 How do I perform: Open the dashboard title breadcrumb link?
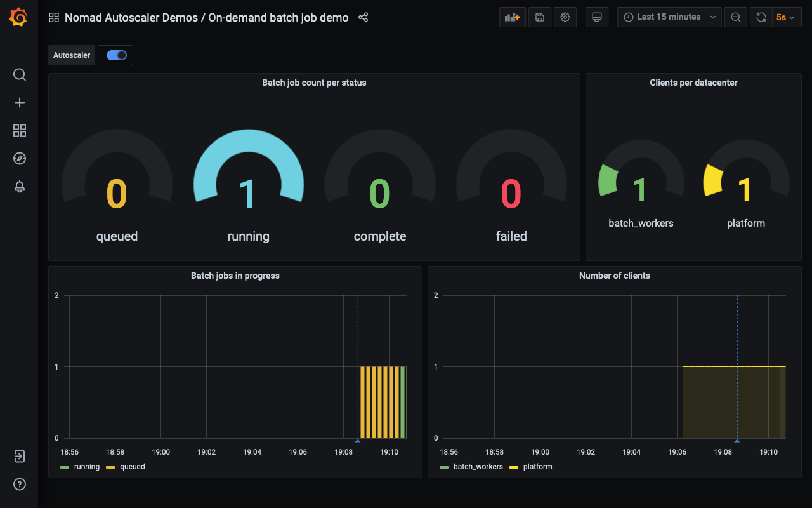(207, 18)
